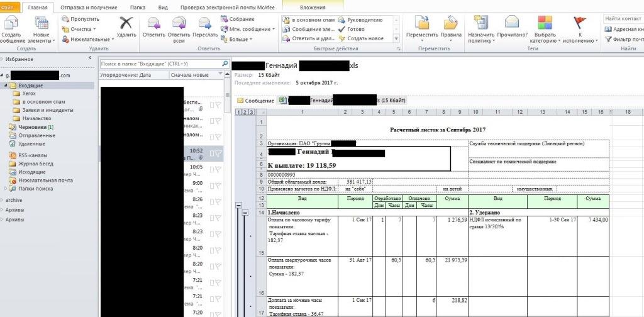Click the Пропустить (ignore conversation) icon
Image resolution: width=644 pixels, height=317 pixels.
65,19
